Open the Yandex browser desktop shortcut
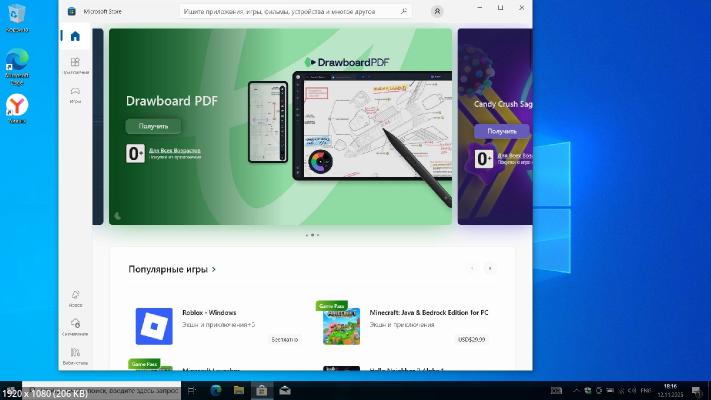Screen dimensions: 711x400 pyautogui.click(x=17, y=106)
